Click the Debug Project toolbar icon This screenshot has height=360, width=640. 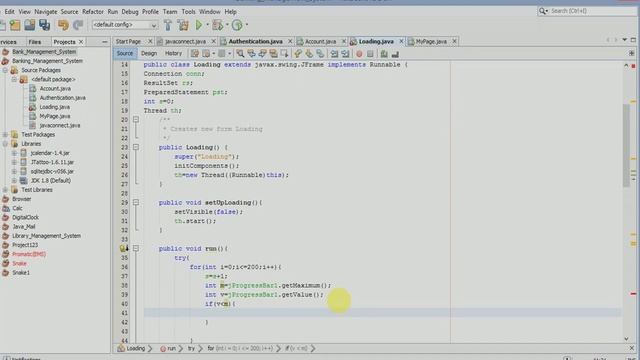click(218, 25)
